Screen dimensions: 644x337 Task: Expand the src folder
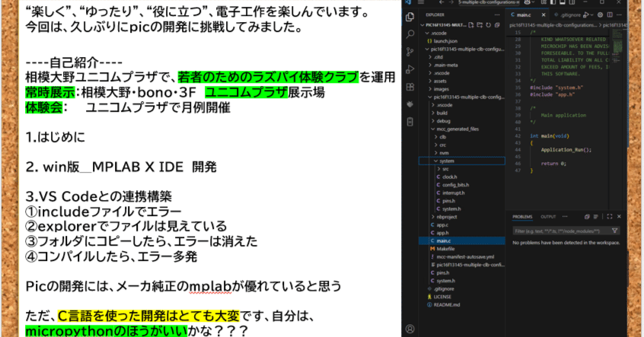[x=461, y=169]
